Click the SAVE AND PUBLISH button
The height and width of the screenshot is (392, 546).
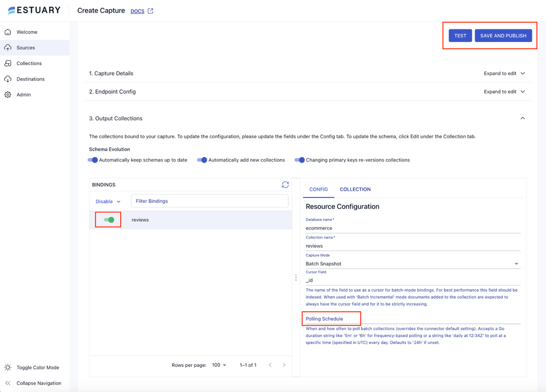(x=503, y=36)
